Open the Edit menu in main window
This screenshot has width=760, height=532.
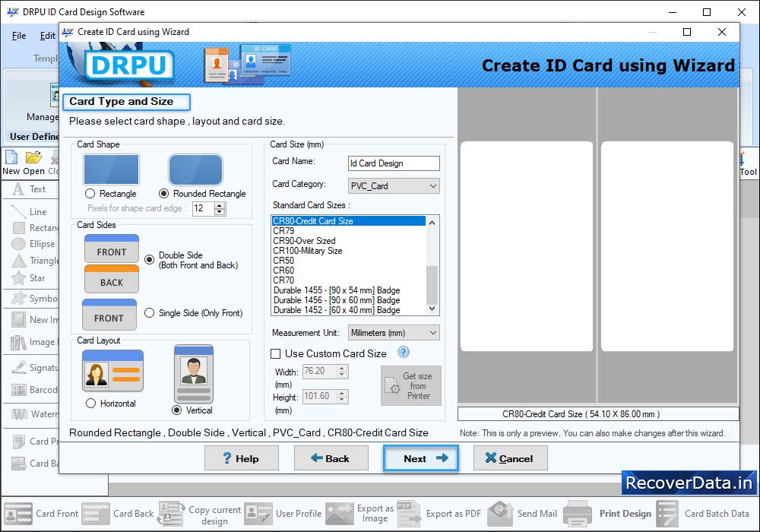[x=47, y=36]
